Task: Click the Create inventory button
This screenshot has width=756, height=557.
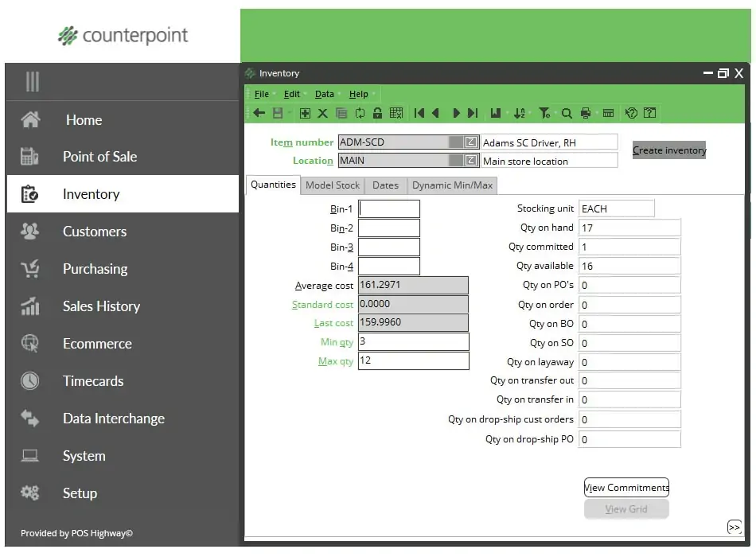Action: pos(669,150)
